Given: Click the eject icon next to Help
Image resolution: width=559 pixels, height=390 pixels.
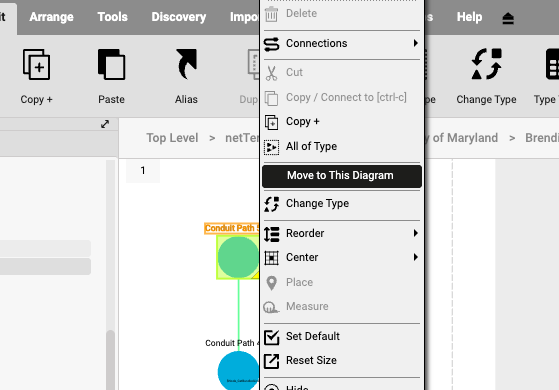Looking at the screenshot, I should (508, 18).
